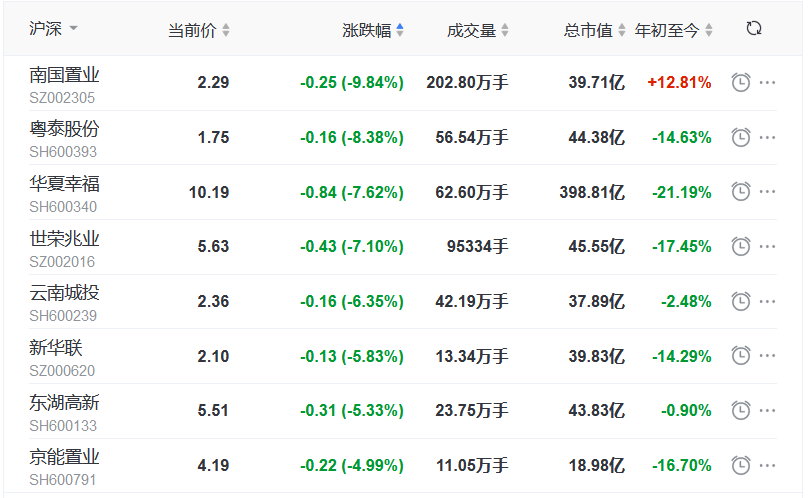Sort by 当前价 column

(199, 30)
